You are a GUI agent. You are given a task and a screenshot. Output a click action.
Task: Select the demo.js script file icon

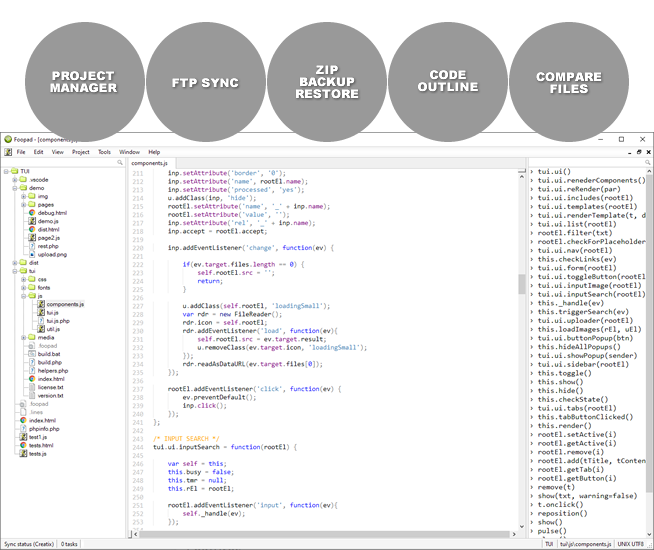(x=32, y=221)
